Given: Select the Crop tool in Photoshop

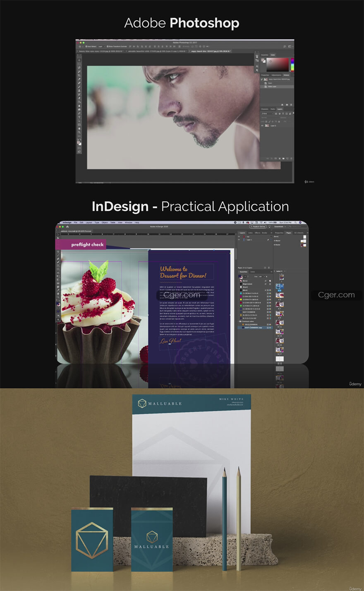Looking at the screenshot, I should (79, 75).
